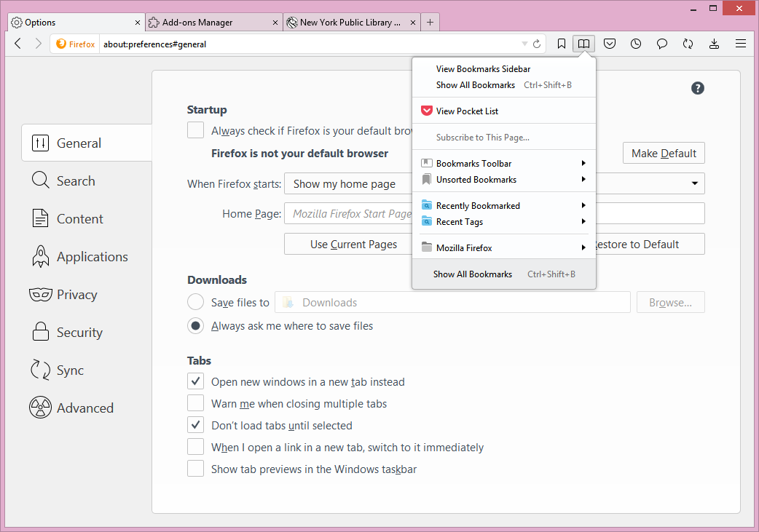
Task: Click bottom Show All Bookmarks footer
Action: pyautogui.click(x=504, y=274)
